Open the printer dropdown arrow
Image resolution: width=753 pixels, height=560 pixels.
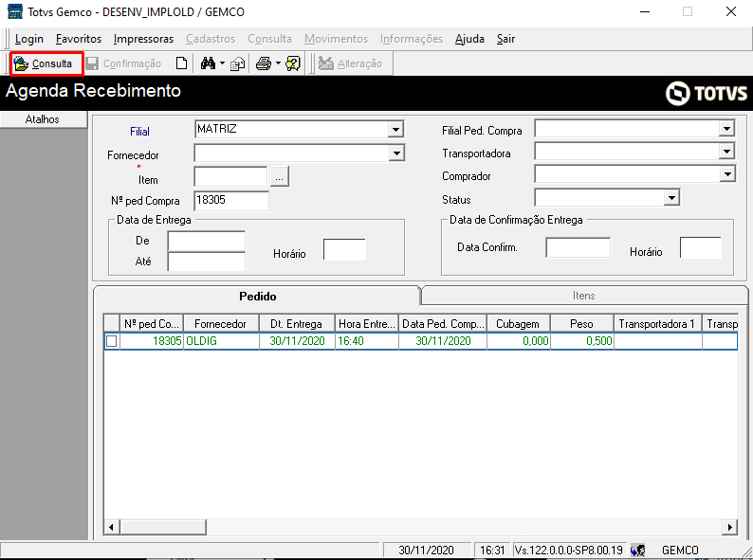278,63
